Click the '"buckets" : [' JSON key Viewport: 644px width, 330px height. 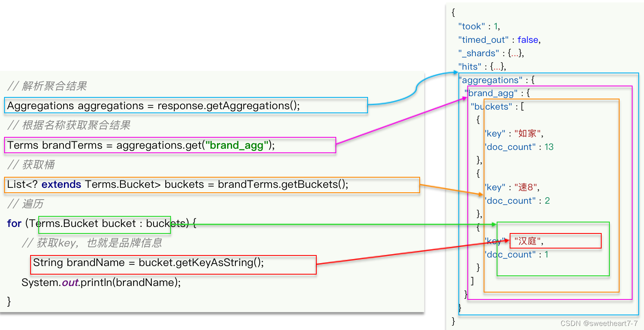pos(497,107)
